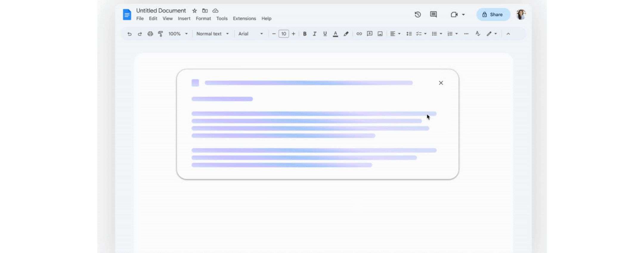Image resolution: width=644 pixels, height=253 pixels.
Task: Expand the checklist options arrow
Action: pyautogui.click(x=425, y=34)
